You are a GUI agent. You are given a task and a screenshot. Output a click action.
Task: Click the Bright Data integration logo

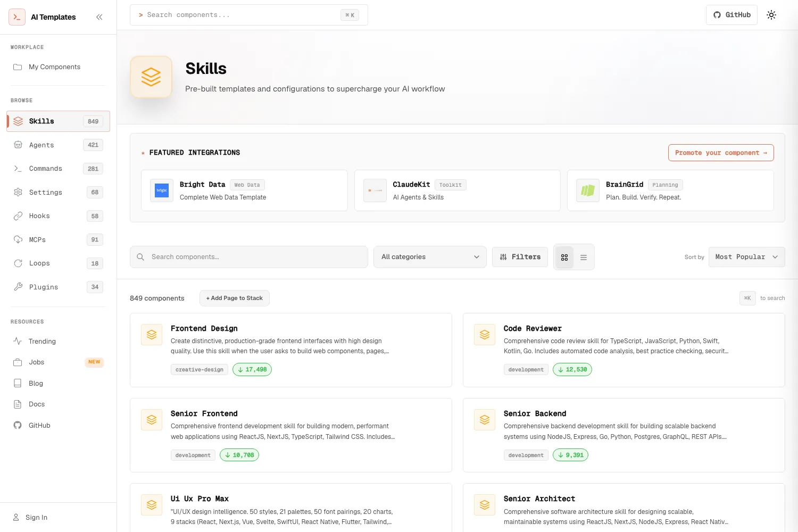162,190
